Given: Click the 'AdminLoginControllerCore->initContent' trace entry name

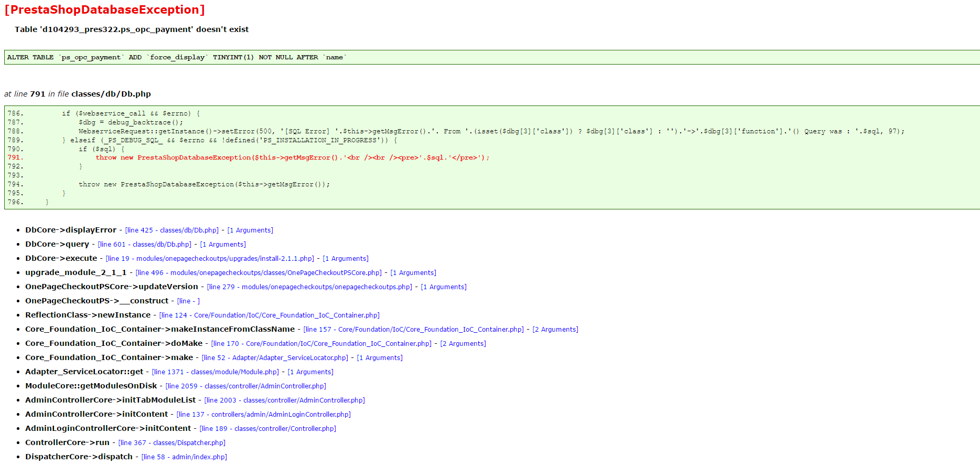Looking at the screenshot, I should pyautogui.click(x=108, y=428).
